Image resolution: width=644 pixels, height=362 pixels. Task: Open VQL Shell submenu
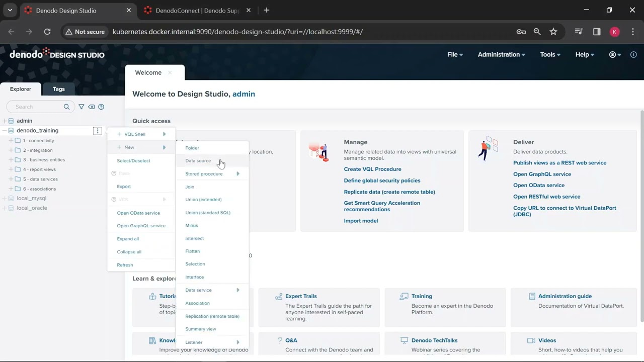pos(141,134)
